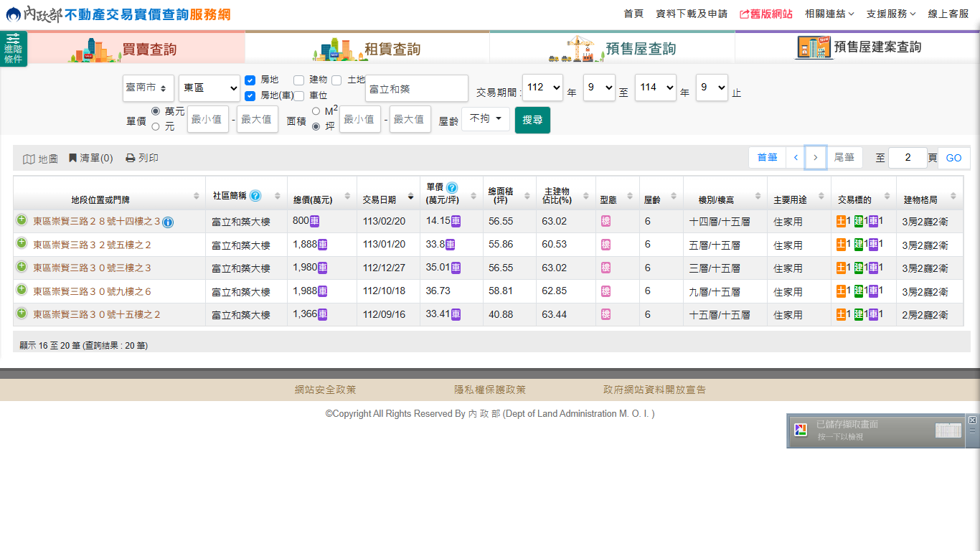Click info icon after 28號十四樓之3 address
980x551 pixels.
[x=168, y=222]
